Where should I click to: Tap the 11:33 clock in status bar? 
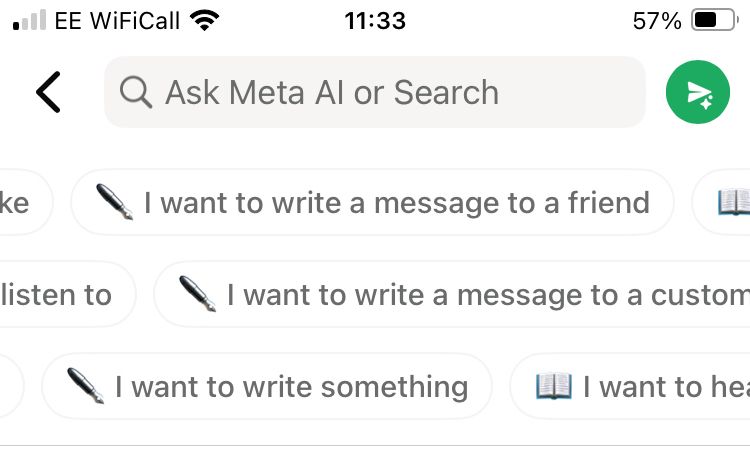click(x=375, y=21)
